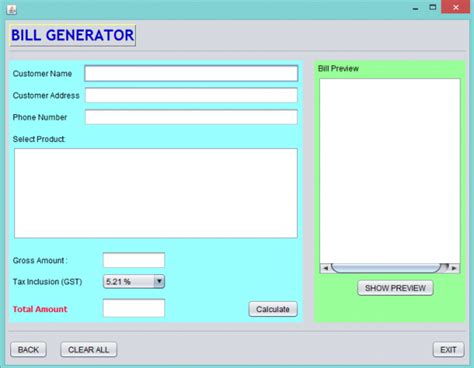Minimize the Bill Generator window
The image size is (474, 368).
pyautogui.click(x=415, y=8)
